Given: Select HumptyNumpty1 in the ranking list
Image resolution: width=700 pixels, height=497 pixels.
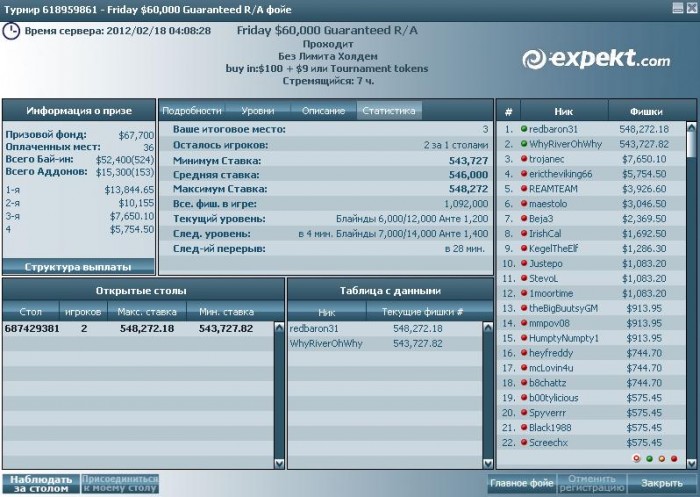Looking at the screenshot, I should click(x=563, y=338).
